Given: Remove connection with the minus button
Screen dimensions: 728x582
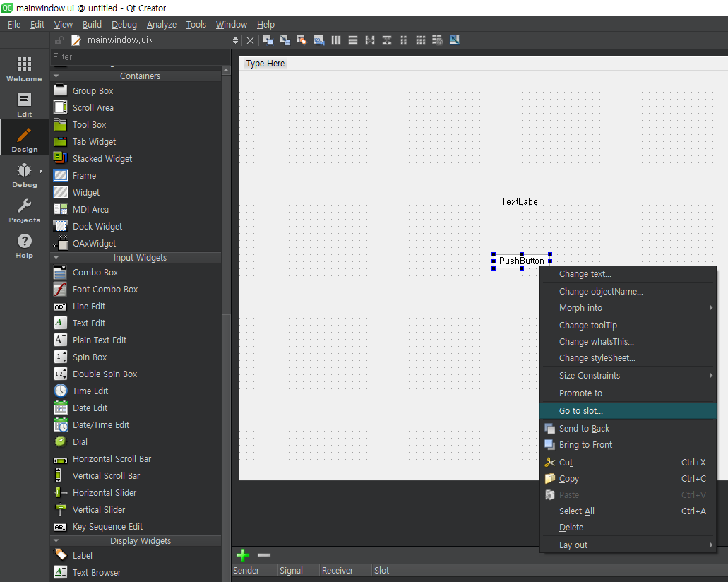Looking at the screenshot, I should tap(263, 555).
